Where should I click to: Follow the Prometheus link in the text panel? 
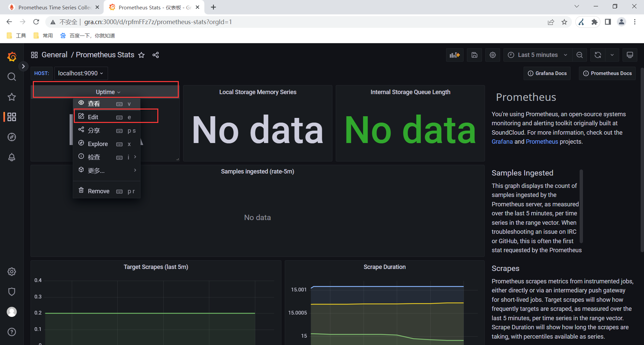(x=542, y=142)
